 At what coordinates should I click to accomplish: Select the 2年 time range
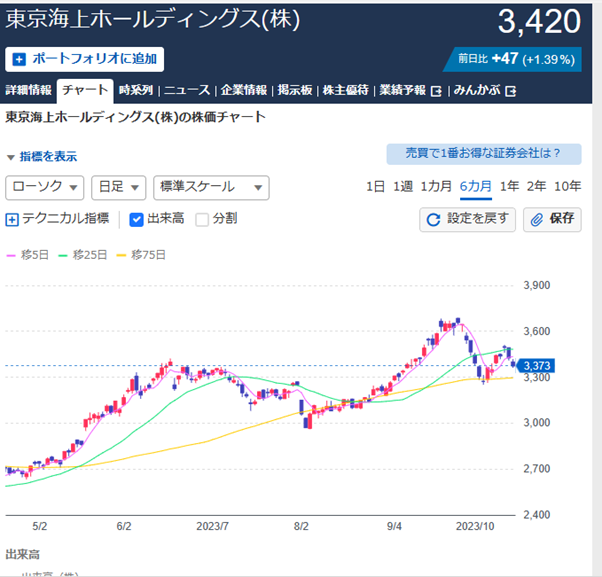click(x=536, y=187)
